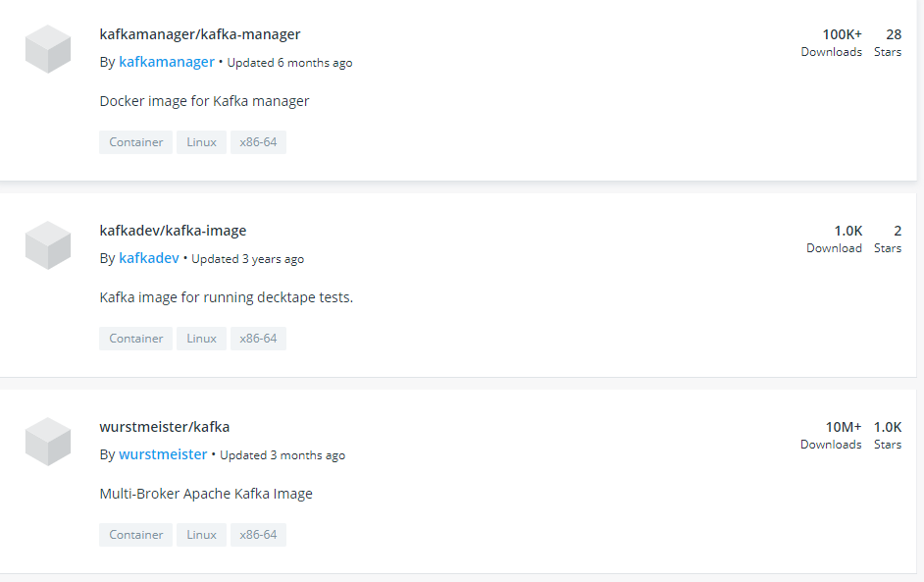The height and width of the screenshot is (582, 924).
Task: Open the wurstmeister/kafka repository title
Action: 165,427
